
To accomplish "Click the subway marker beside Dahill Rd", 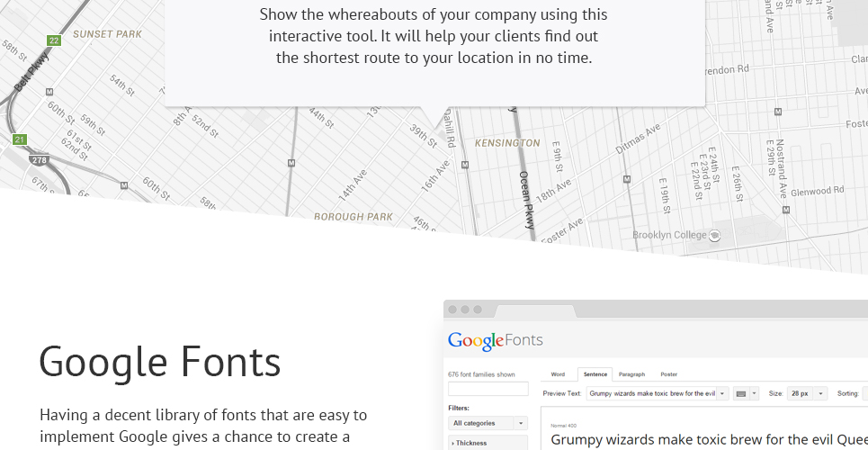I will [465, 165].
